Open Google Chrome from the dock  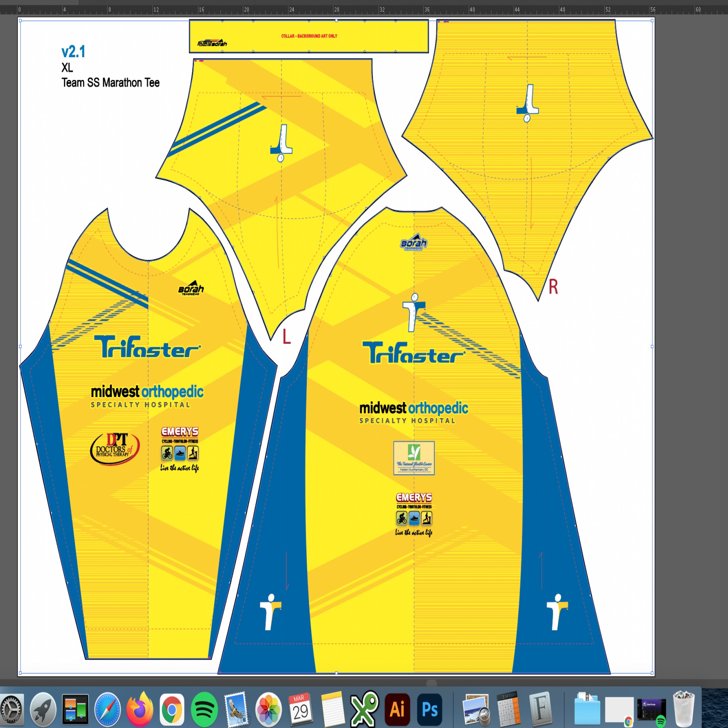pos(172,710)
